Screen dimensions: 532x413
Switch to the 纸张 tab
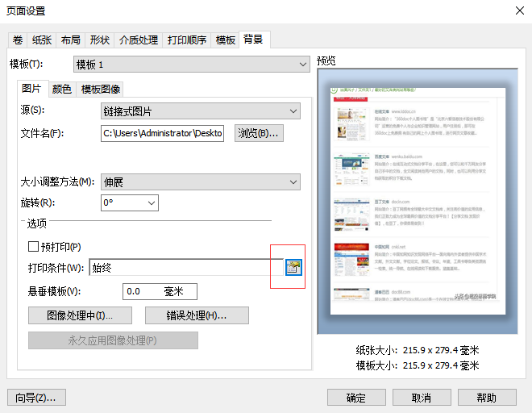(42, 40)
